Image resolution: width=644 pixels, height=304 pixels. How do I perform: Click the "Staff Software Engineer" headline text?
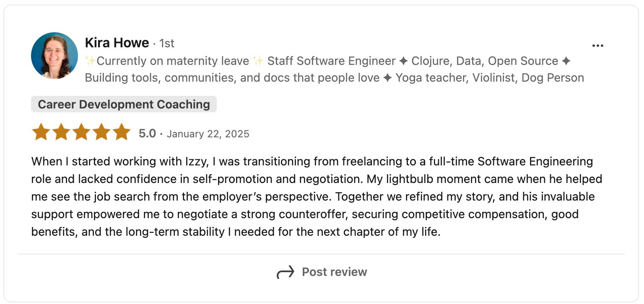(x=331, y=61)
